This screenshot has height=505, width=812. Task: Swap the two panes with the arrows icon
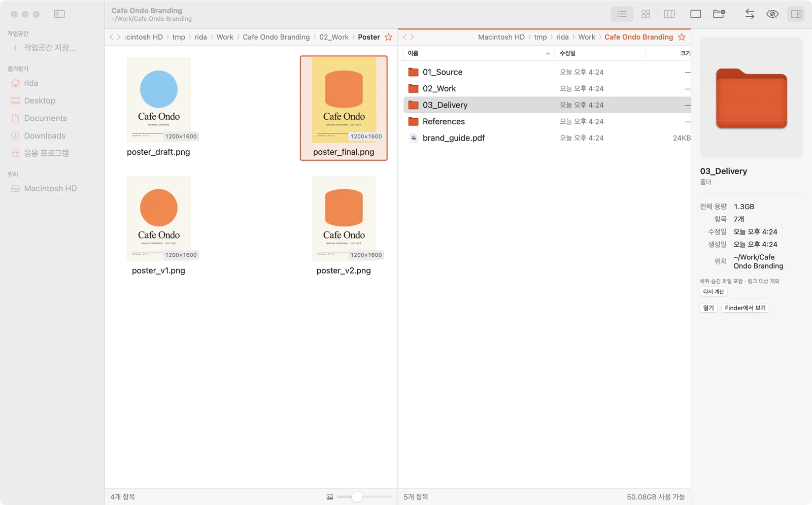[750, 14]
